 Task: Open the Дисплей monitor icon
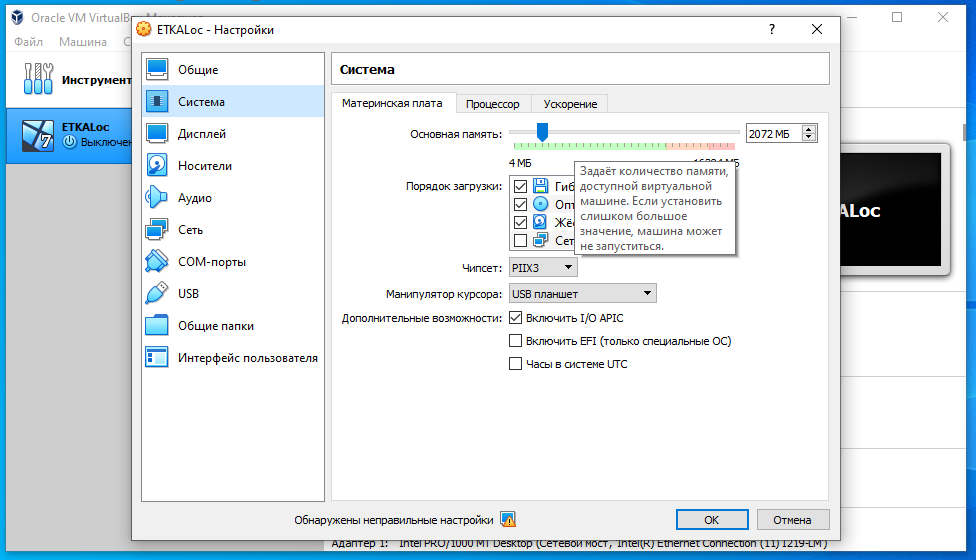(x=157, y=133)
